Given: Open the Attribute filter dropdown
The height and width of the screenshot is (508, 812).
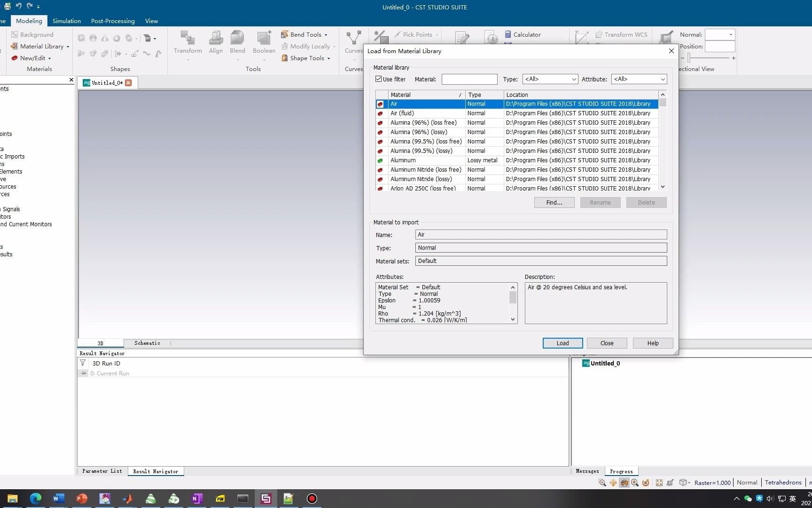Looking at the screenshot, I should 639,79.
